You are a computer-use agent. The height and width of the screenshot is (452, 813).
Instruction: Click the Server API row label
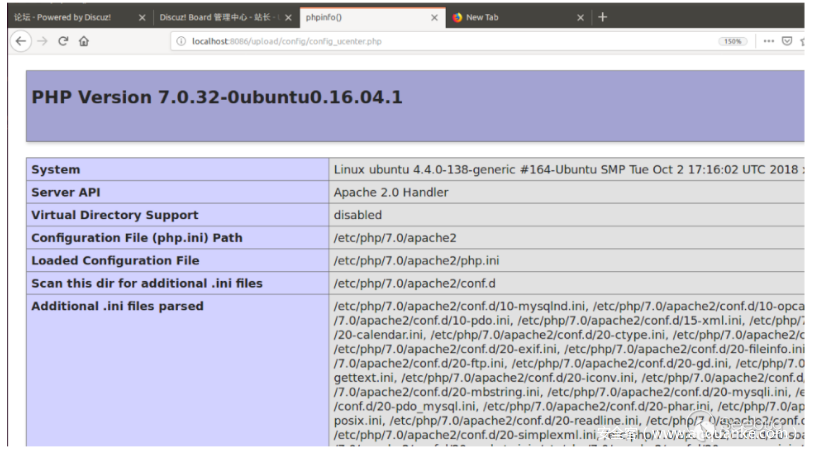[x=66, y=192]
